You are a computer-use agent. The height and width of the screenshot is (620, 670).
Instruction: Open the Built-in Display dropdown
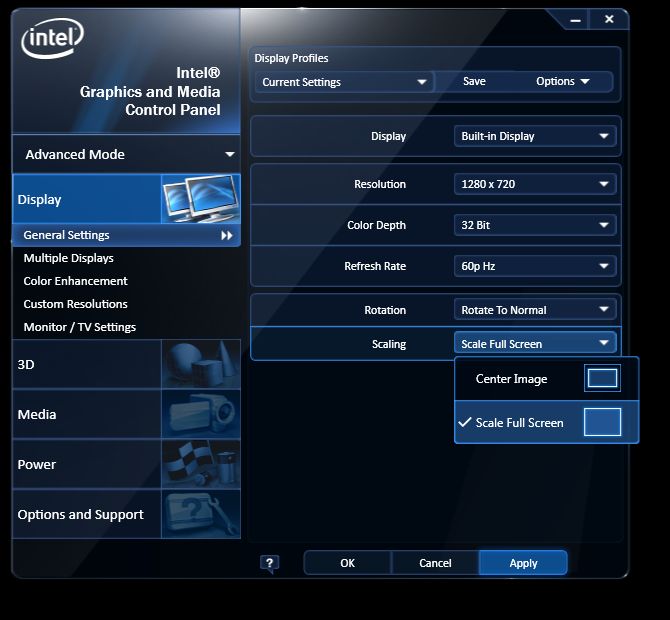click(x=535, y=136)
